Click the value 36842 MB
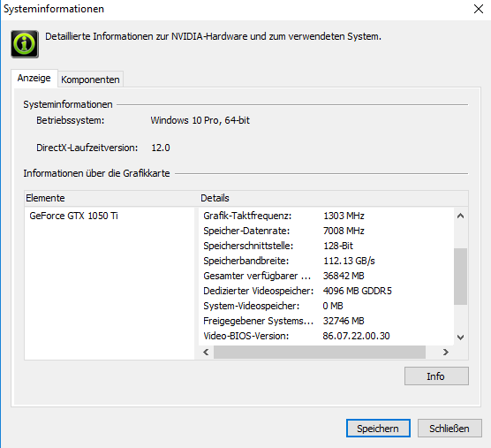 (x=344, y=276)
